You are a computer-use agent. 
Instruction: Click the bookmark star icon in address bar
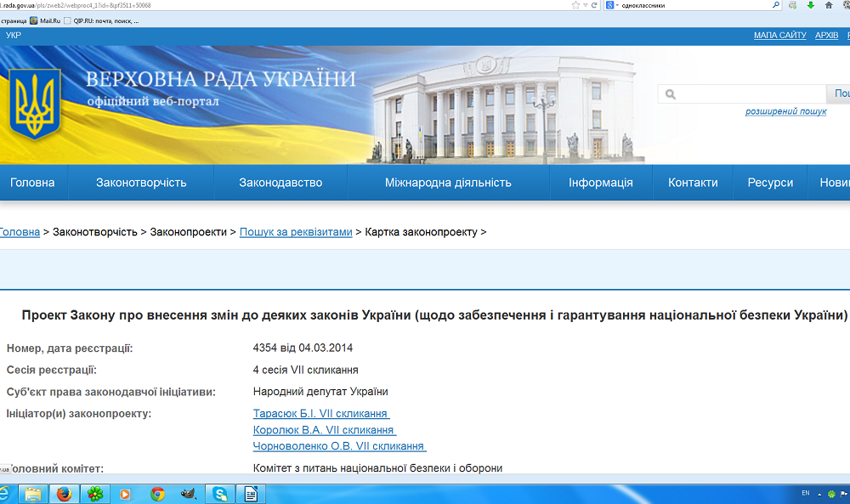pos(576,5)
